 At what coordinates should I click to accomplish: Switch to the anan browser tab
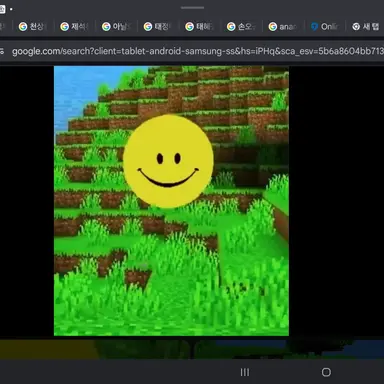[x=283, y=26]
